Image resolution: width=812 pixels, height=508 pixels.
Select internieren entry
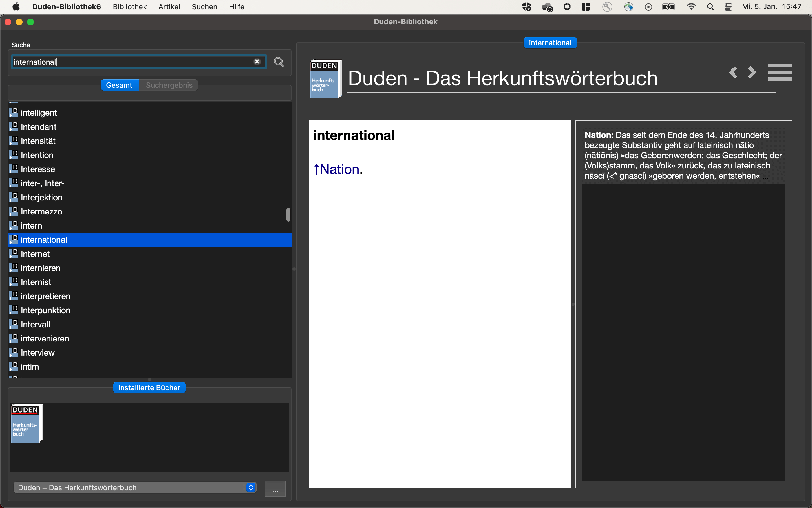pyautogui.click(x=150, y=268)
